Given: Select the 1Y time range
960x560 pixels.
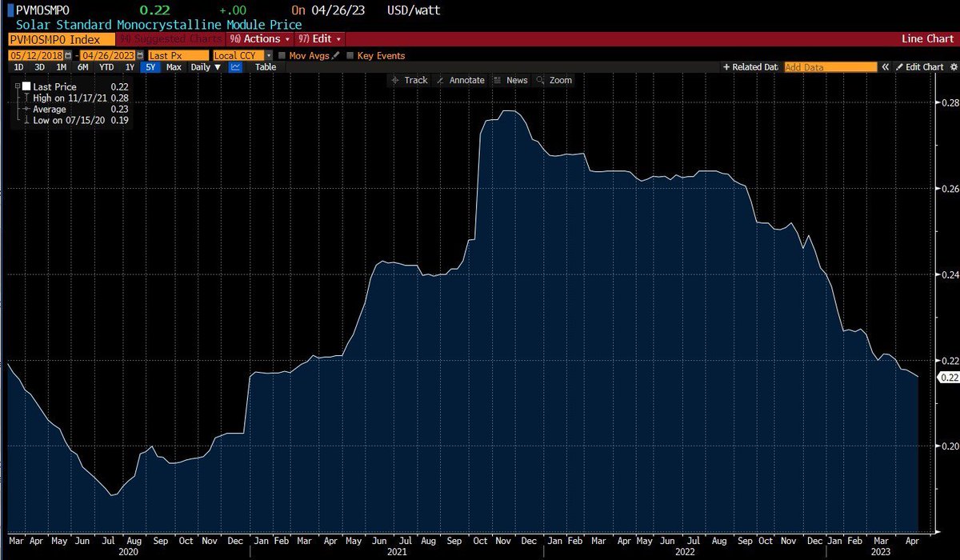Looking at the screenshot, I should coord(130,67).
